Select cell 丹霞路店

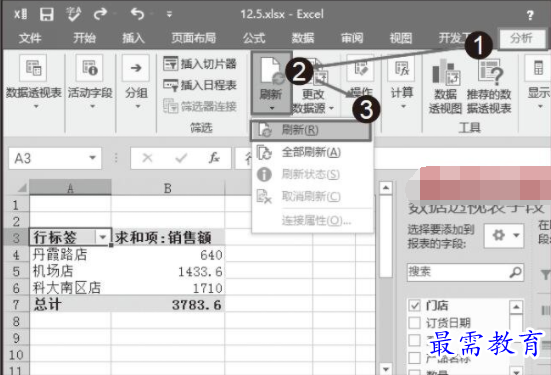(70, 255)
